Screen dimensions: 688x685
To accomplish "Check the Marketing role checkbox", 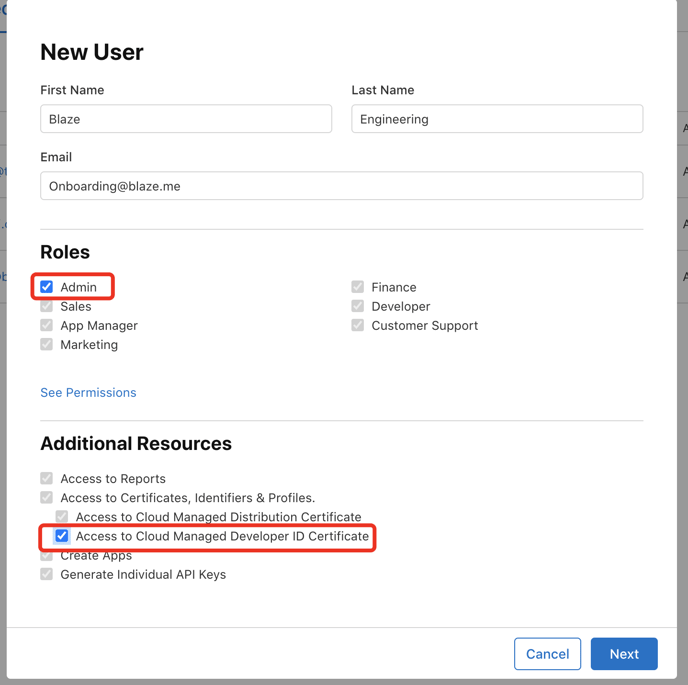I will (x=47, y=344).
